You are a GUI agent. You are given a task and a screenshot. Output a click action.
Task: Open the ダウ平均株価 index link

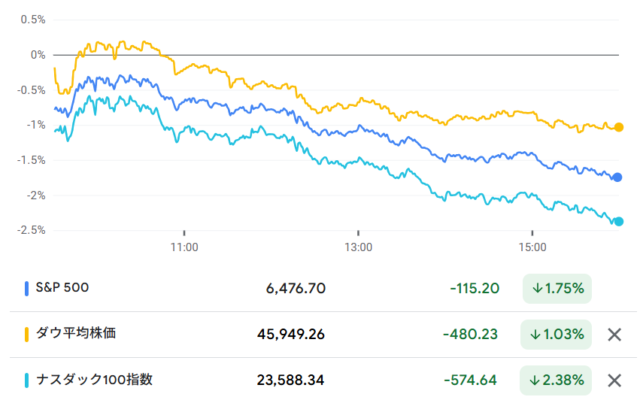tap(76, 334)
